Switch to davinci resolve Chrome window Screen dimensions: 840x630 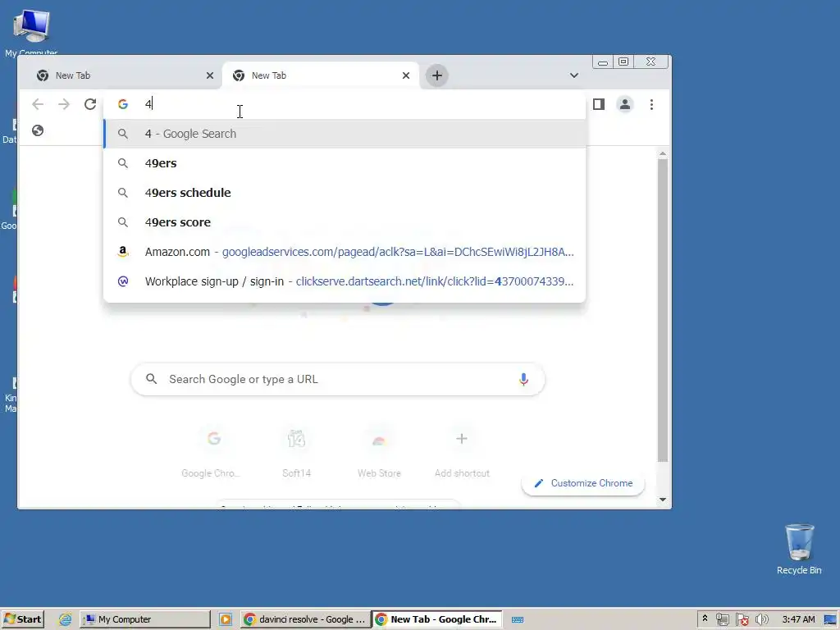(304, 619)
